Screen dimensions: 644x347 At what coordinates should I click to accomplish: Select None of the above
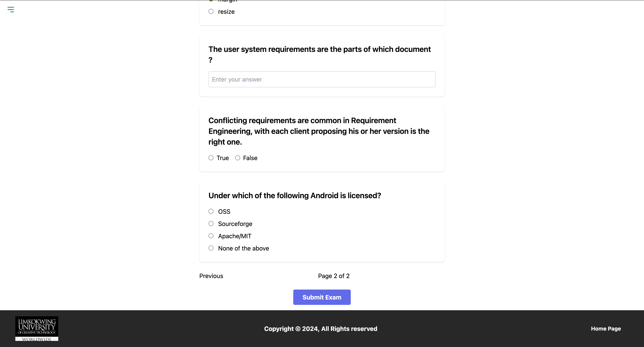[211, 248]
